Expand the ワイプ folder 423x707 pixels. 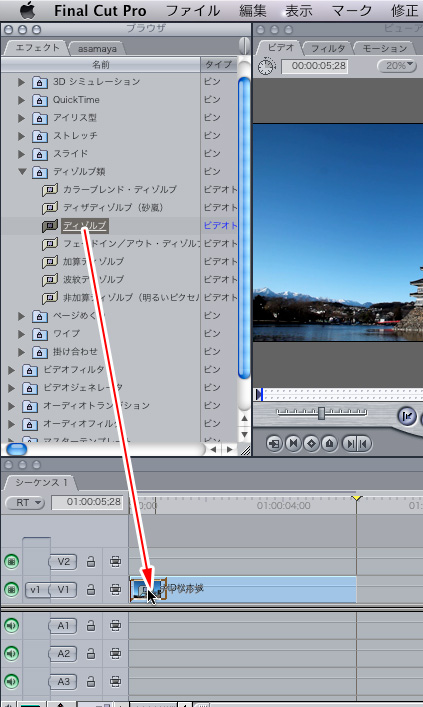[21, 334]
